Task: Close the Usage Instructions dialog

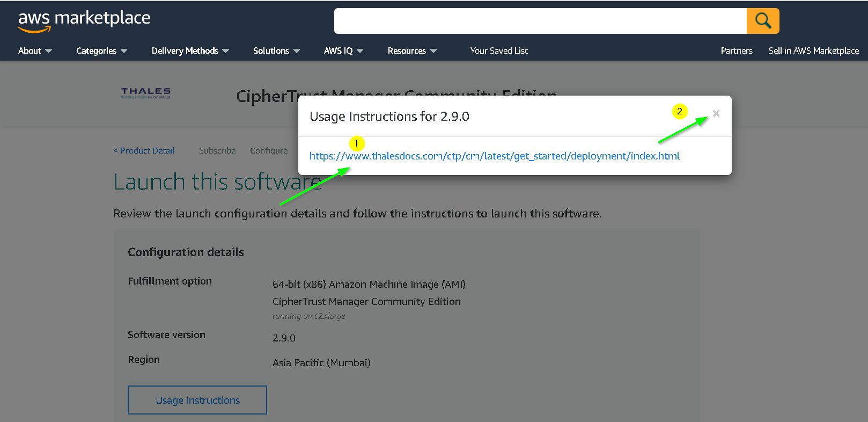Action: pyautogui.click(x=716, y=113)
